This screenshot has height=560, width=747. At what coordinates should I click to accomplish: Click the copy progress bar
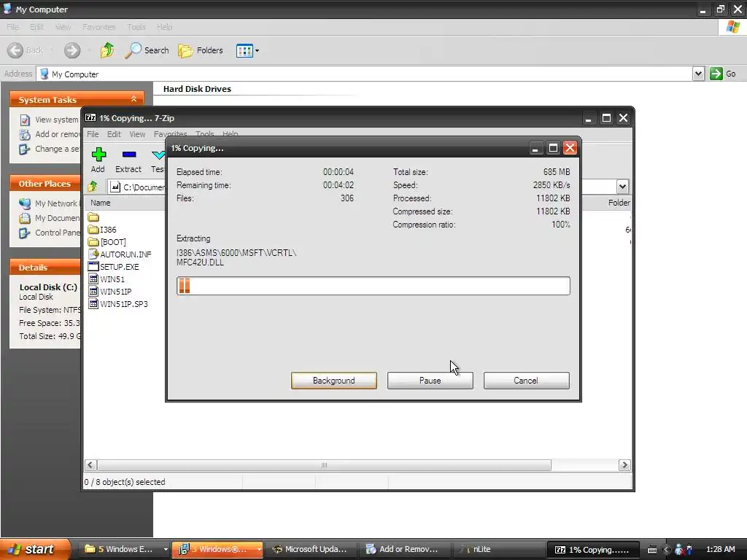373,286
